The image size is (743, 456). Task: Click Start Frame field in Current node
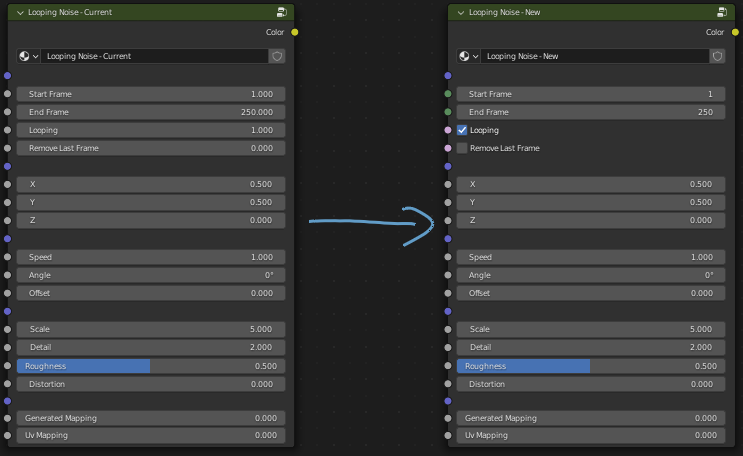tap(151, 94)
